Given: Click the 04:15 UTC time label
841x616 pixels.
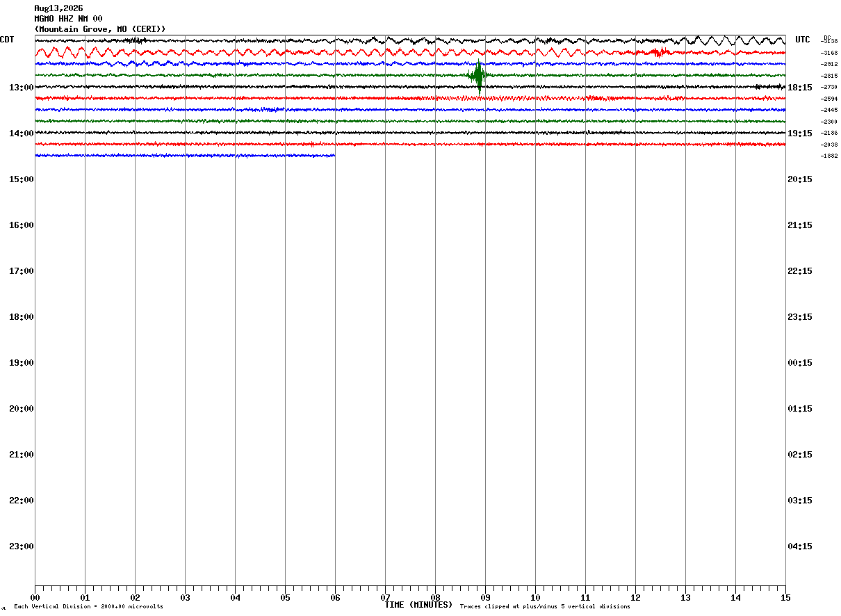Looking at the screenshot, I should point(800,546).
